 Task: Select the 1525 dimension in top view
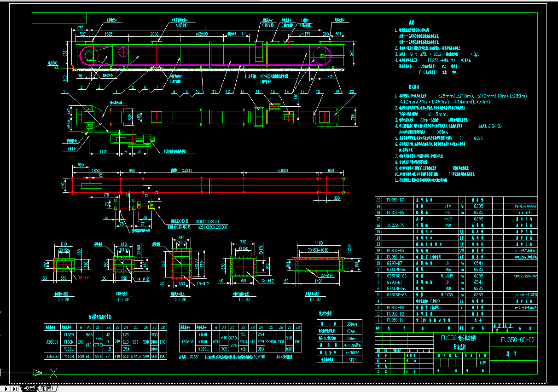[109, 35]
